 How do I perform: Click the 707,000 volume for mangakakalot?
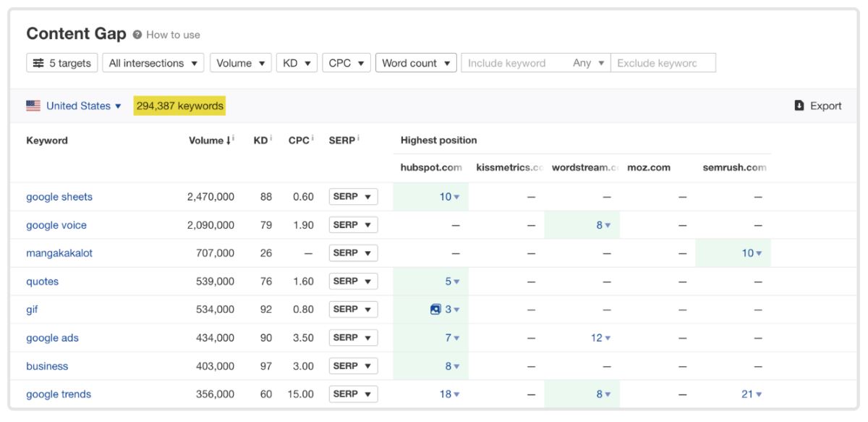[x=215, y=253]
